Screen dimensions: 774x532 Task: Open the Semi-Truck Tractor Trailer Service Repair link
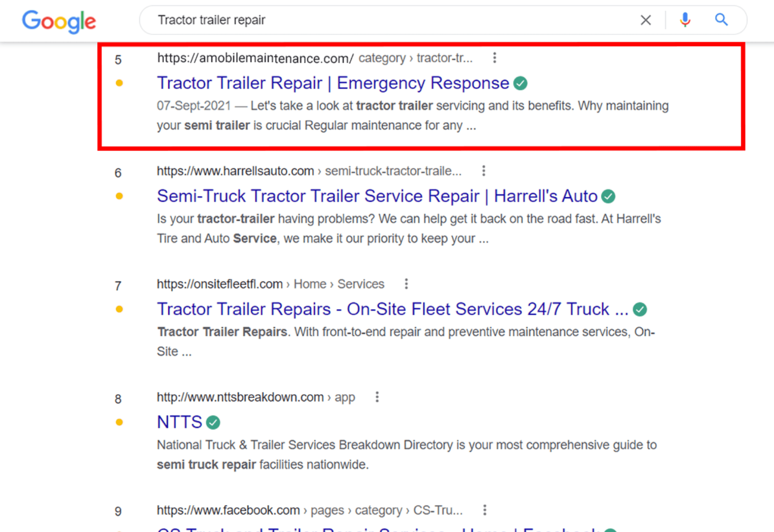(x=377, y=196)
